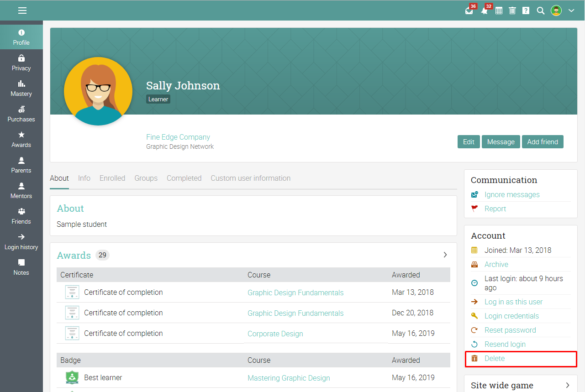Open Mastery in the sidebar
Image resolution: width=585 pixels, height=392 pixels.
pyautogui.click(x=21, y=89)
